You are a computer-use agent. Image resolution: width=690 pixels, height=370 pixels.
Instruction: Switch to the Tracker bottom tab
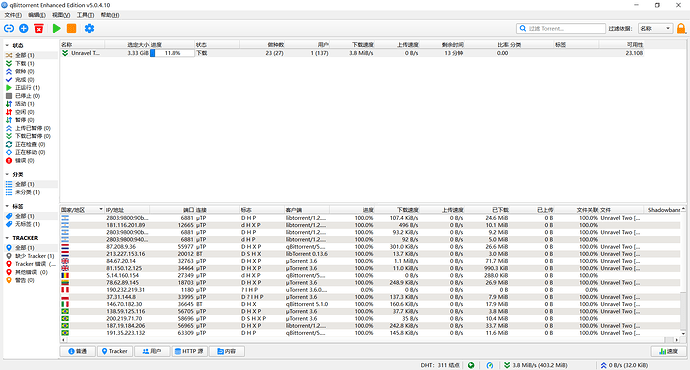pos(114,351)
